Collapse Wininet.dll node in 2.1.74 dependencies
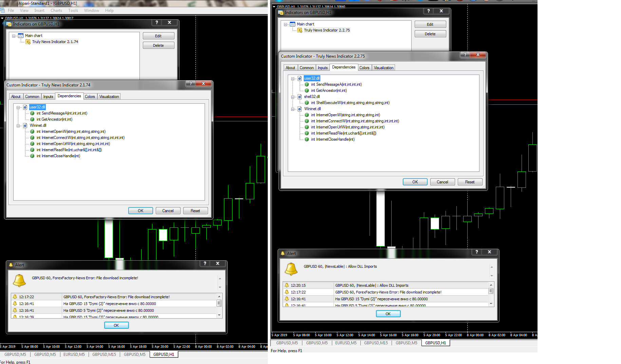 [x=18, y=126]
